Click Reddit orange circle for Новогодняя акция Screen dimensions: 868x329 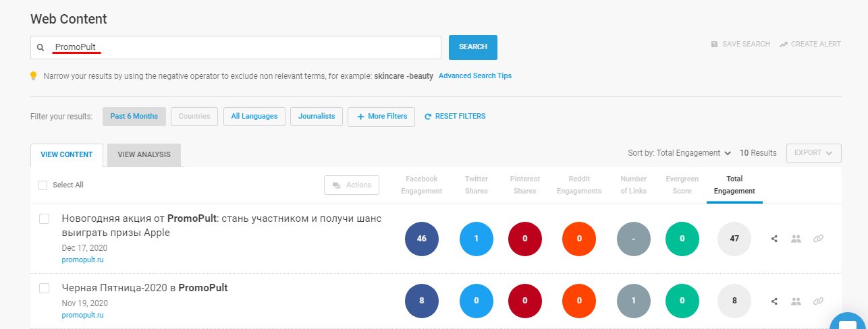pos(579,239)
